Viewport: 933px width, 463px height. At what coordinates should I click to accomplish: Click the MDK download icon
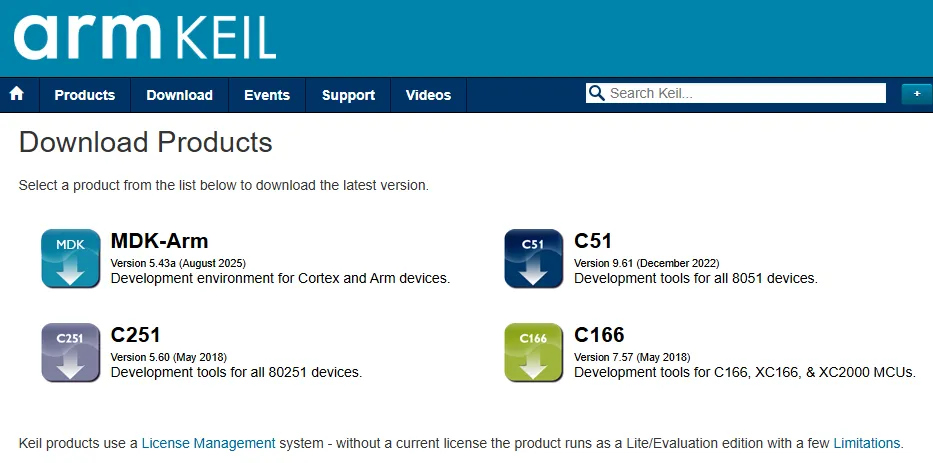pos(71,258)
